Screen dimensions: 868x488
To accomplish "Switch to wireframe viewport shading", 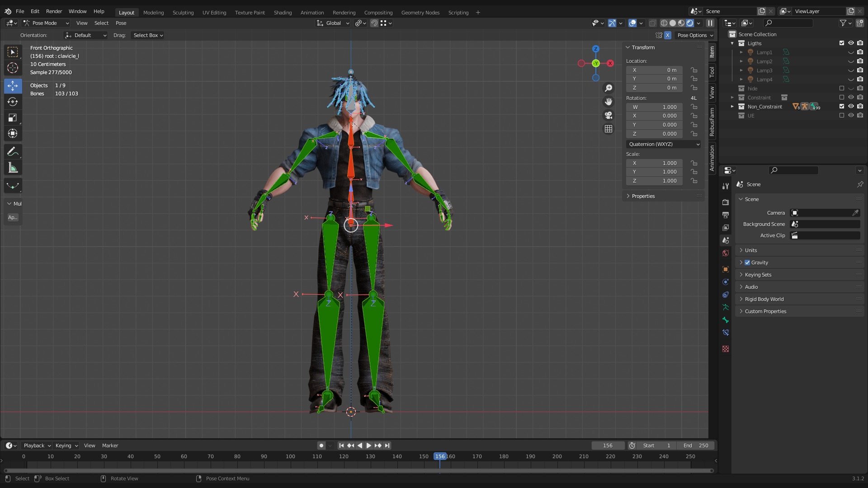I will point(664,23).
